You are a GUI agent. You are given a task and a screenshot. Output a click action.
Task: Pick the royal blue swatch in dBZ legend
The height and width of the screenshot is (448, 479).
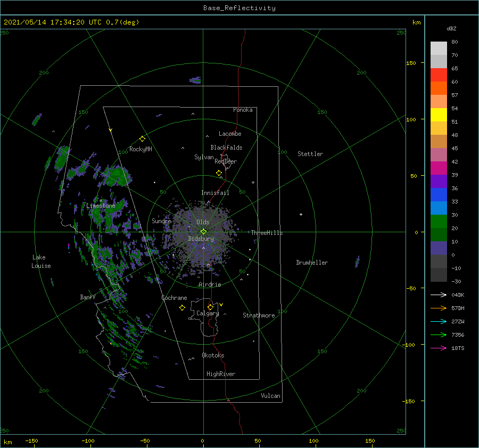pyautogui.click(x=439, y=194)
